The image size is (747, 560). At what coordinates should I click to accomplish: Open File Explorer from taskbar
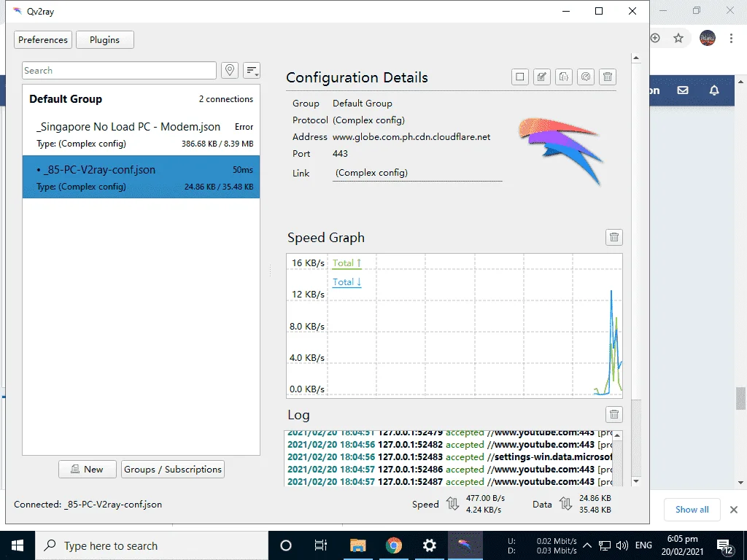(x=357, y=545)
